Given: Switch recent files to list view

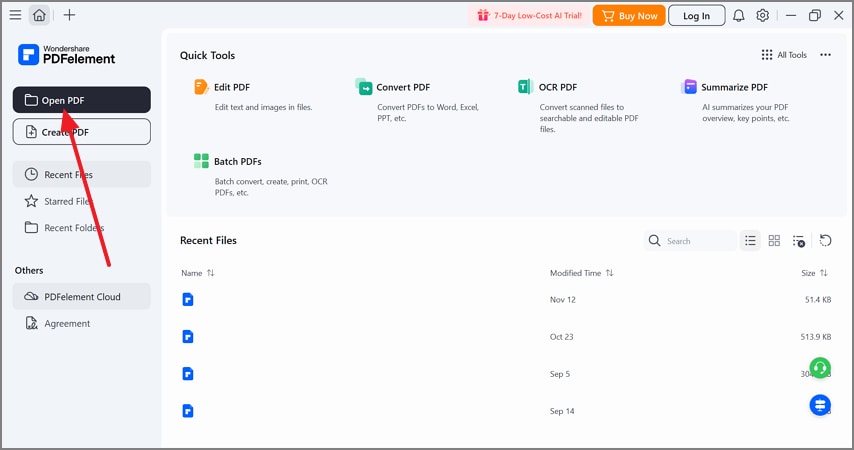Looking at the screenshot, I should coord(750,241).
